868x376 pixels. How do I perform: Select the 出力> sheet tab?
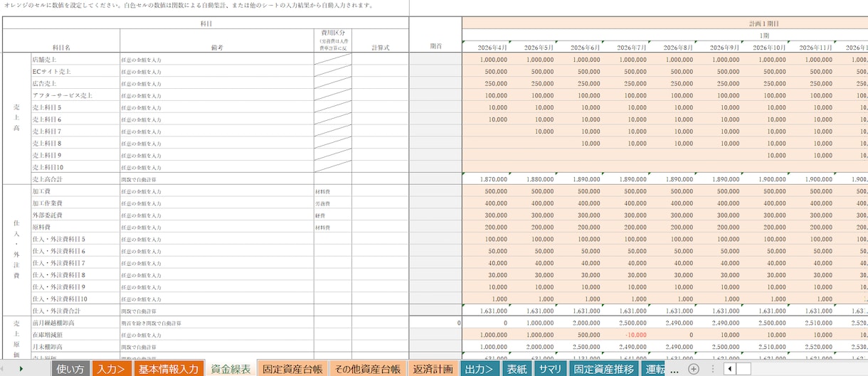point(480,369)
